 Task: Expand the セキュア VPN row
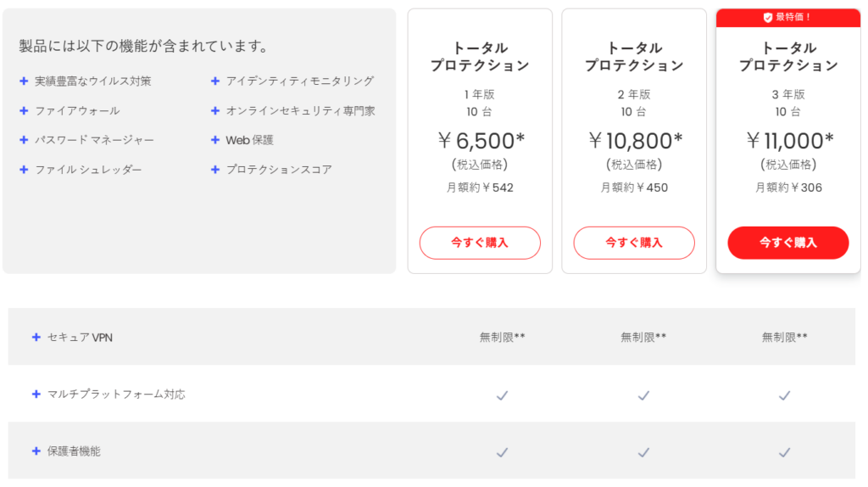pyautogui.click(x=36, y=337)
